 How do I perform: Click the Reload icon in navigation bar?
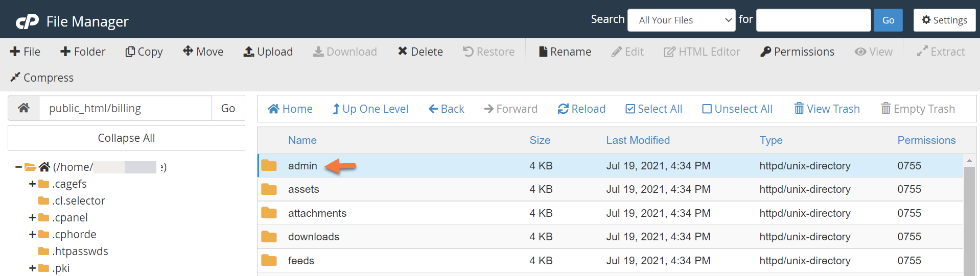pyautogui.click(x=563, y=109)
